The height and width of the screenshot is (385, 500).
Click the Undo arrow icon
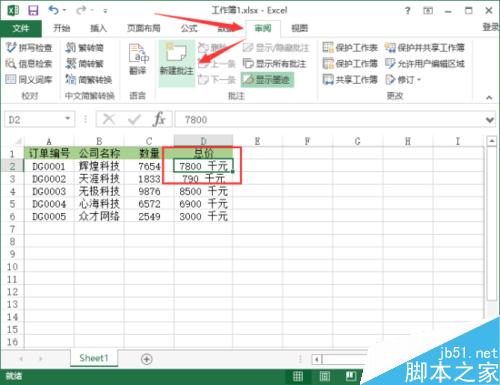53,10
